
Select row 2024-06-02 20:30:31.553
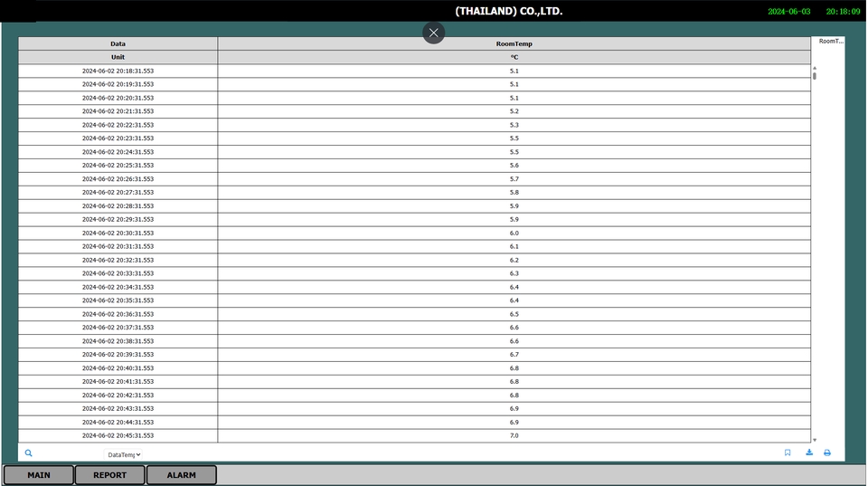click(415, 233)
